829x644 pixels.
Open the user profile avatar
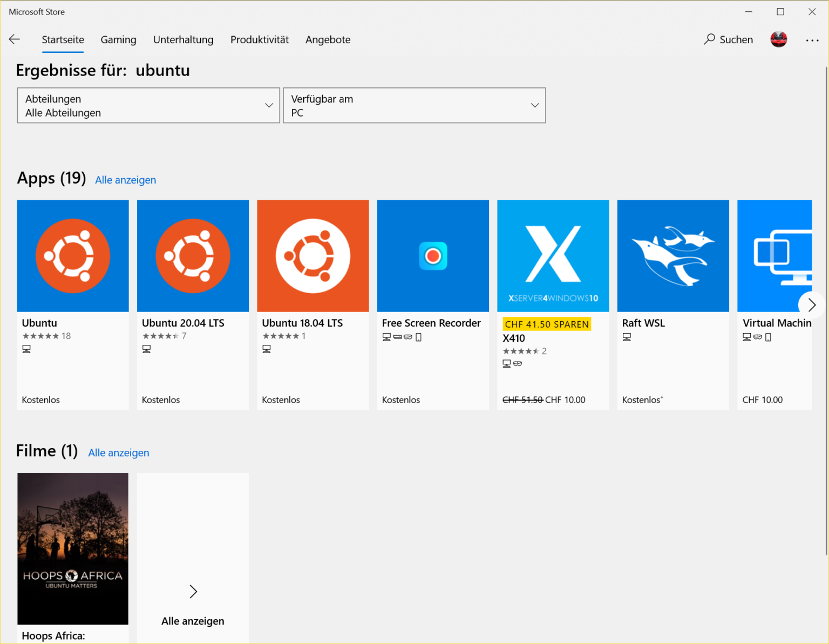(x=778, y=39)
